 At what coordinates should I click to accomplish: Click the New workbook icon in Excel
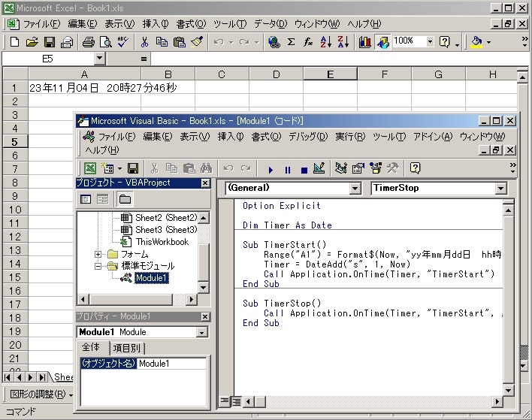click(x=14, y=42)
